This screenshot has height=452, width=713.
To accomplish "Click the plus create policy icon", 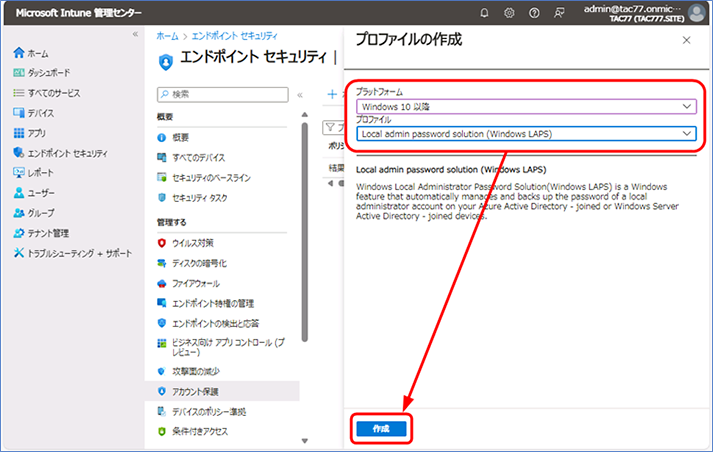I will [x=332, y=94].
